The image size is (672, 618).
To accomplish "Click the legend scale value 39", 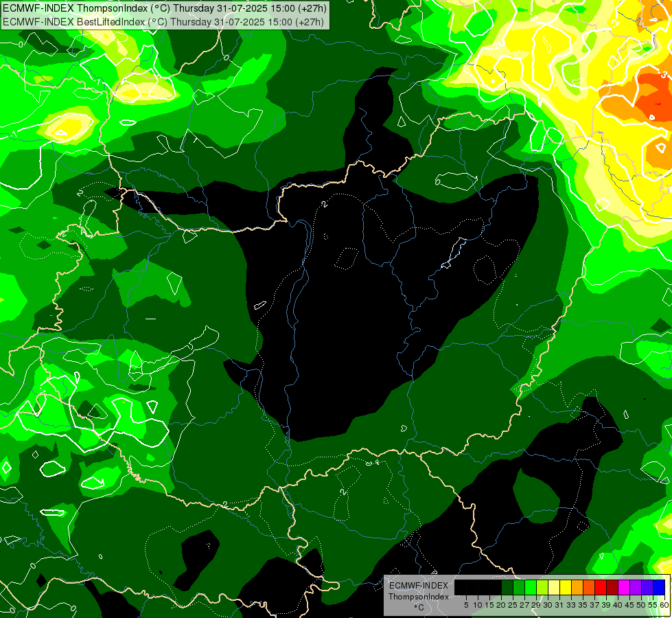I will (606, 605).
